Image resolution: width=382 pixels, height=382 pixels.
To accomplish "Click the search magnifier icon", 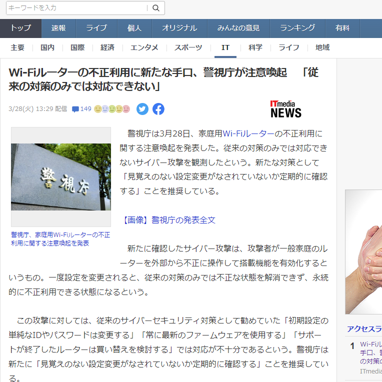I will point(156,8).
